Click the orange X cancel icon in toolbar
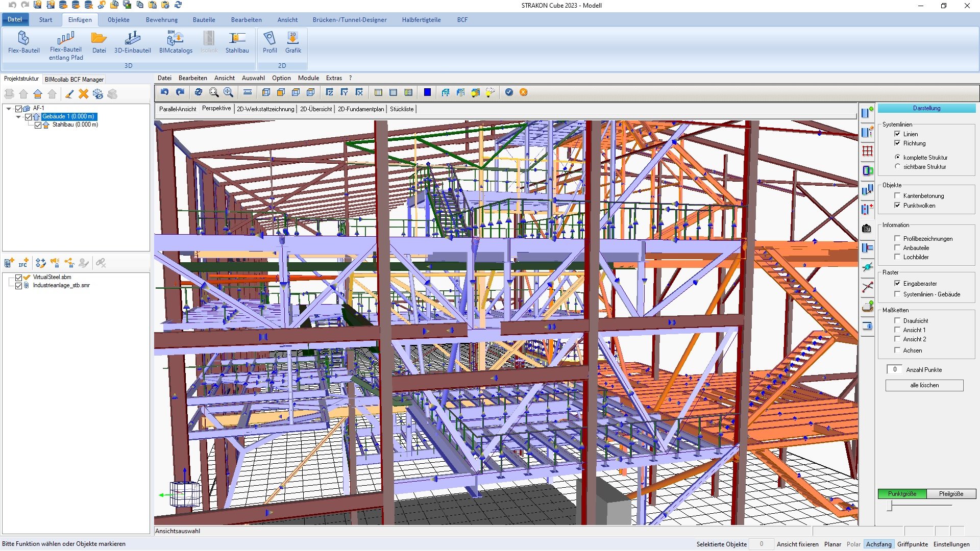980x551 pixels. [523, 92]
